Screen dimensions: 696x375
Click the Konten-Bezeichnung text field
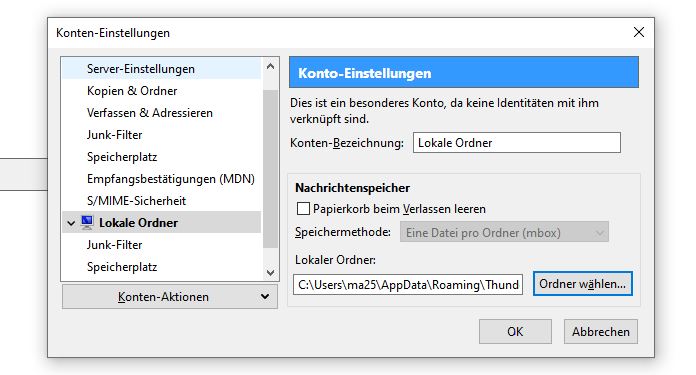(x=517, y=142)
